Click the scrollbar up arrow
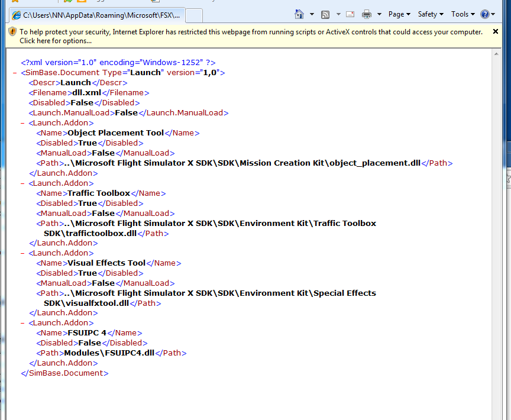The image size is (511, 420). point(496,54)
